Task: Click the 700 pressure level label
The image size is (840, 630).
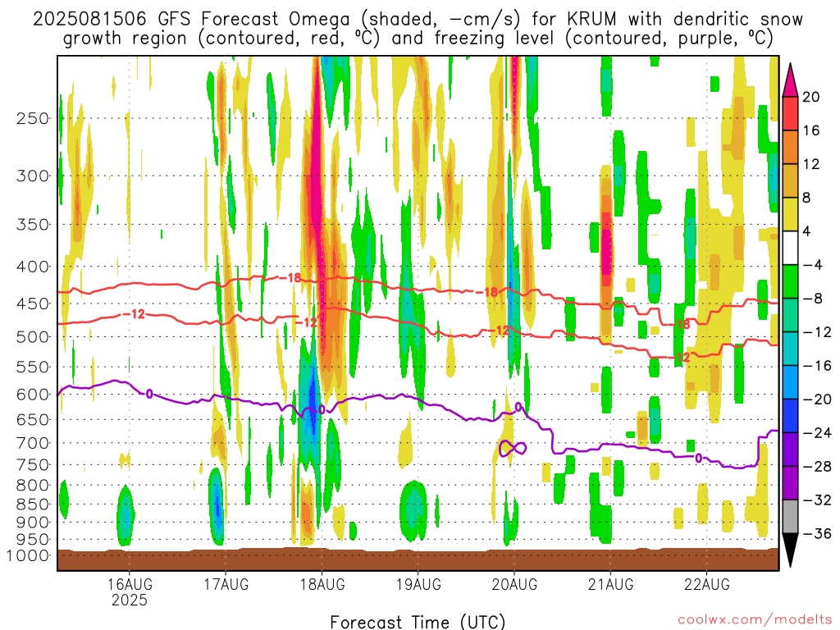Action: click(x=33, y=443)
